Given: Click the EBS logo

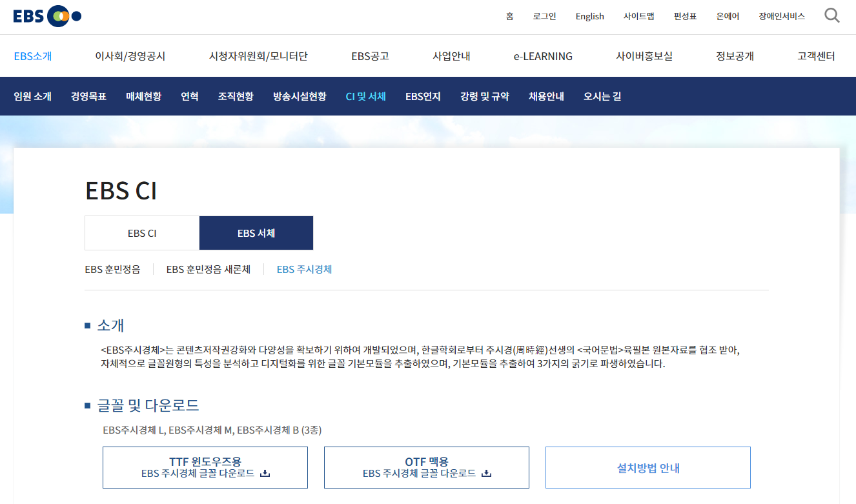Looking at the screenshot, I should 47,15.
